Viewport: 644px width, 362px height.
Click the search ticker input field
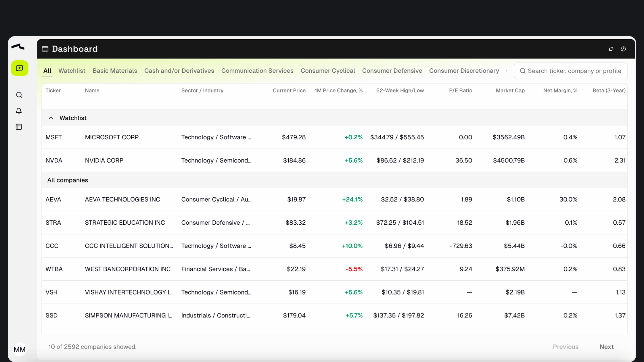pyautogui.click(x=574, y=71)
